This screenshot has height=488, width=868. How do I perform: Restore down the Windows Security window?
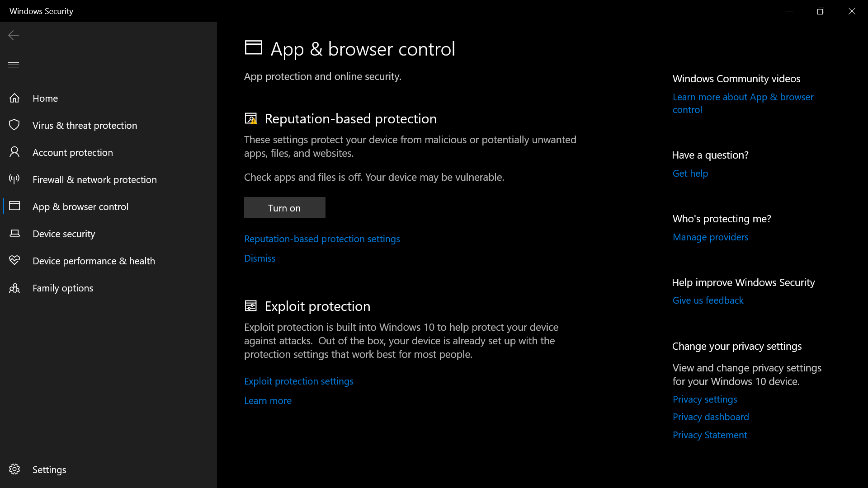[821, 11]
